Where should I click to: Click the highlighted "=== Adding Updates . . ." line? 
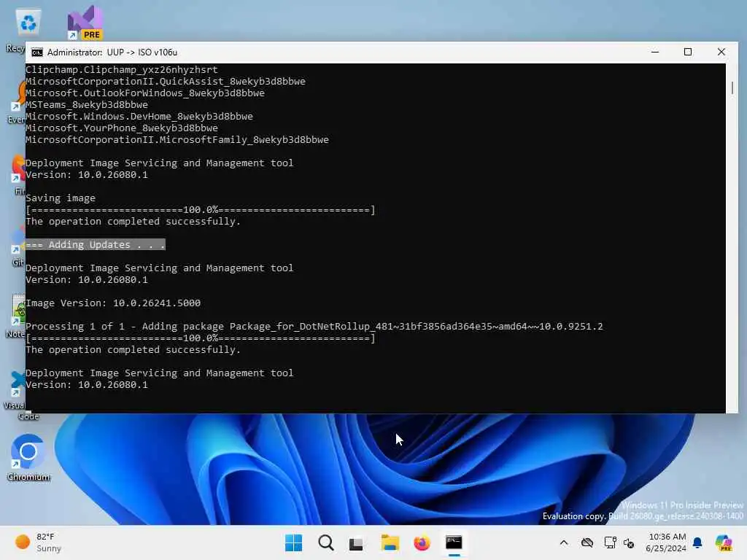pyautogui.click(x=96, y=245)
